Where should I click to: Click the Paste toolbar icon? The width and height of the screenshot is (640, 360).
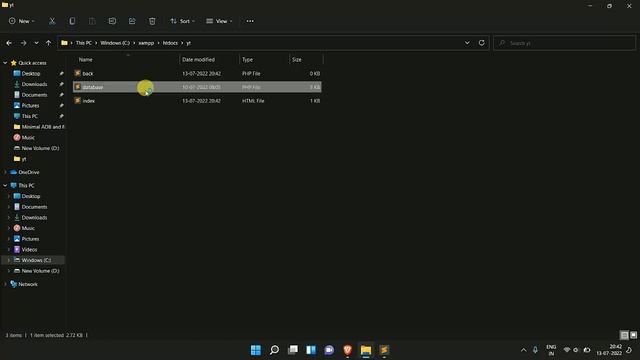(x=92, y=21)
